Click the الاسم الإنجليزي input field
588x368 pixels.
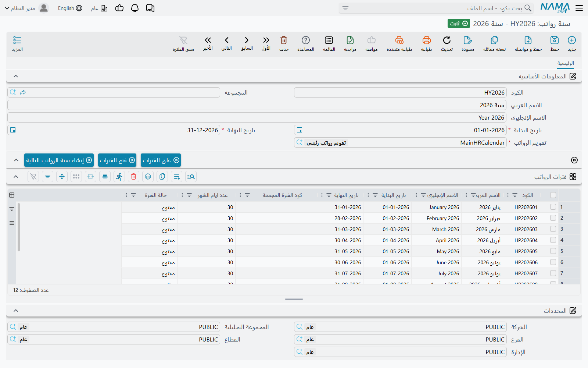257,117
